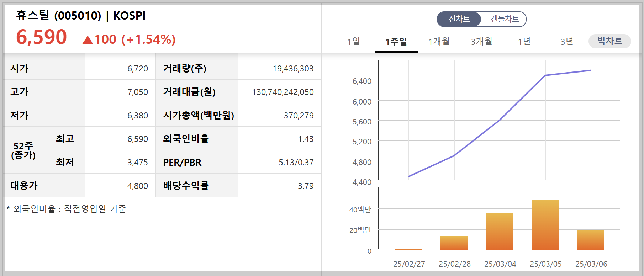The image size is (644, 276).
Task: Click the 거래대금(원) label
Action: [x=189, y=92]
